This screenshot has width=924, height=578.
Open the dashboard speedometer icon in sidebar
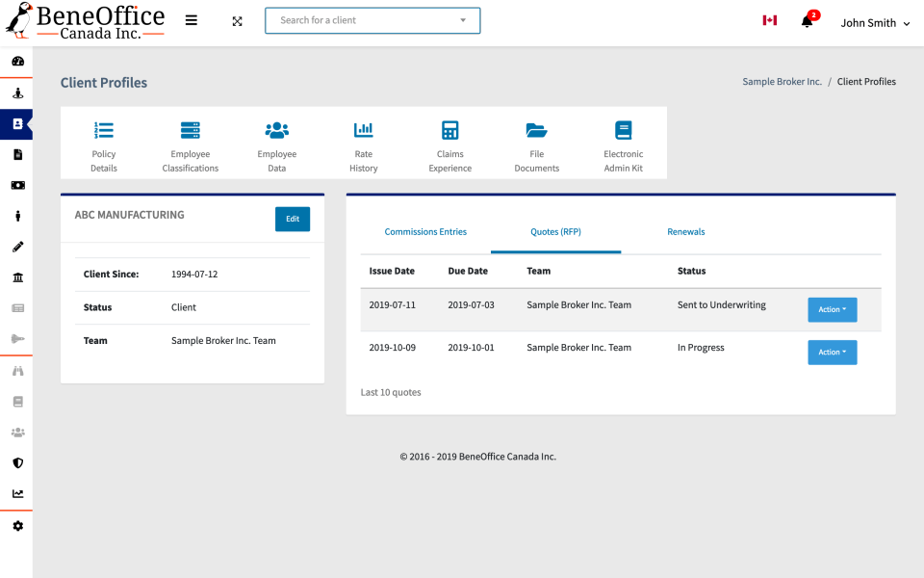(x=16, y=62)
